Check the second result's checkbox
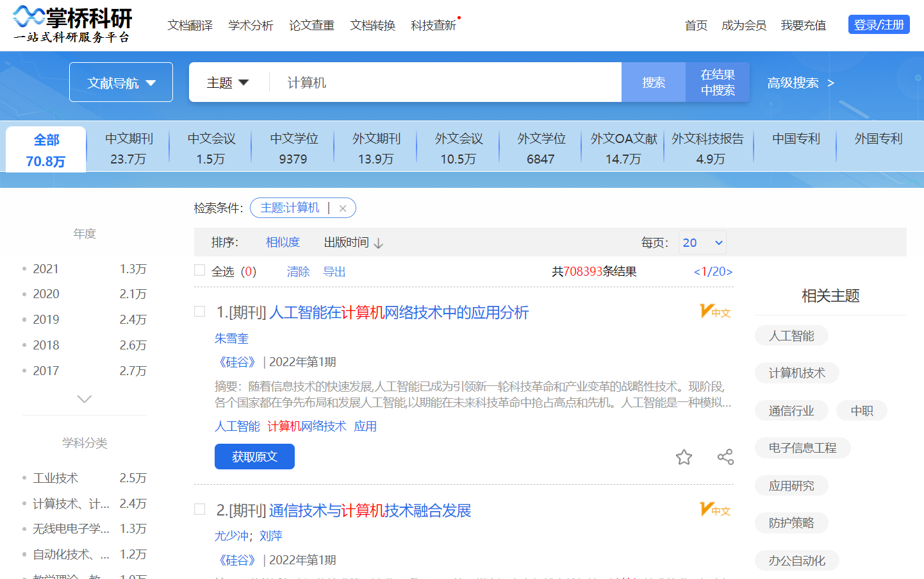924x579 pixels. click(x=200, y=509)
